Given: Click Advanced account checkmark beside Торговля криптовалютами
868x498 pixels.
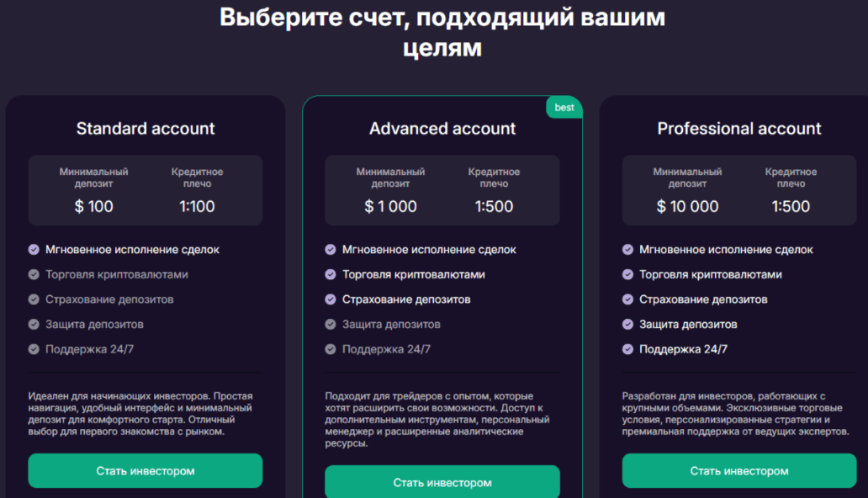Looking at the screenshot, I should tap(331, 274).
